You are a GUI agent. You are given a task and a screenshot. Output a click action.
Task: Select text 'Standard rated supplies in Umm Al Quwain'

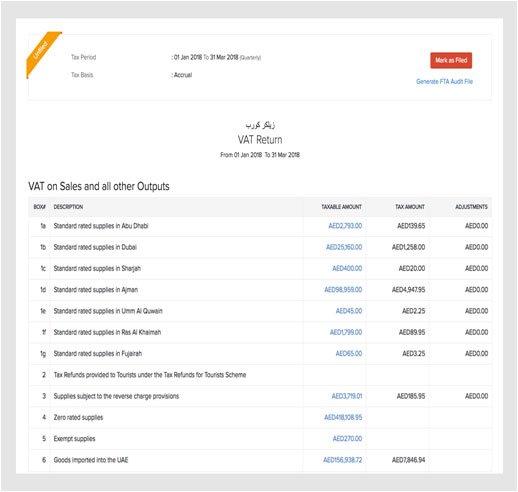pyautogui.click(x=108, y=311)
